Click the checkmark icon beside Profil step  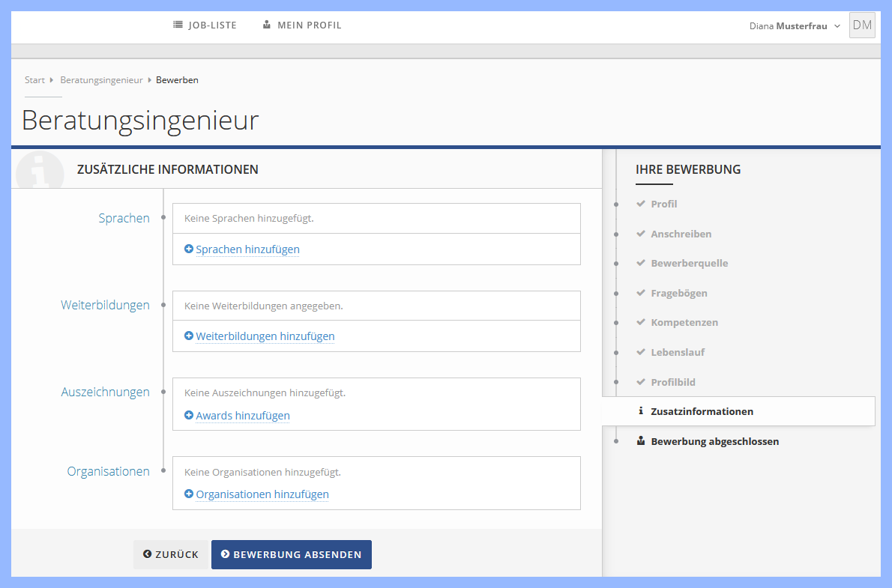[642, 203]
